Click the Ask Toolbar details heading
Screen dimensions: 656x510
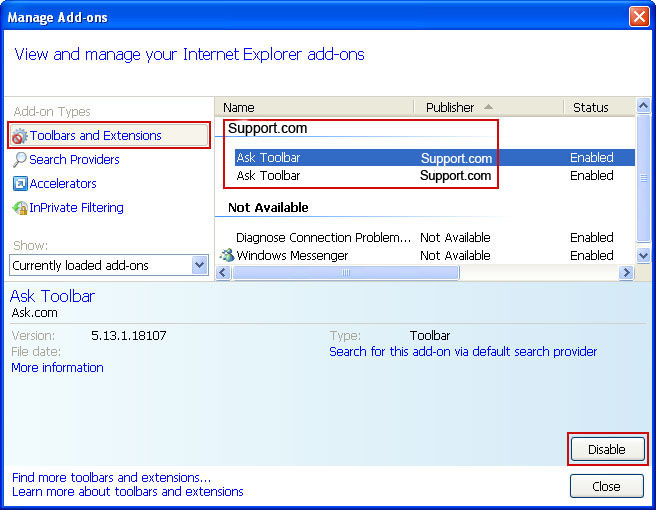(x=52, y=296)
